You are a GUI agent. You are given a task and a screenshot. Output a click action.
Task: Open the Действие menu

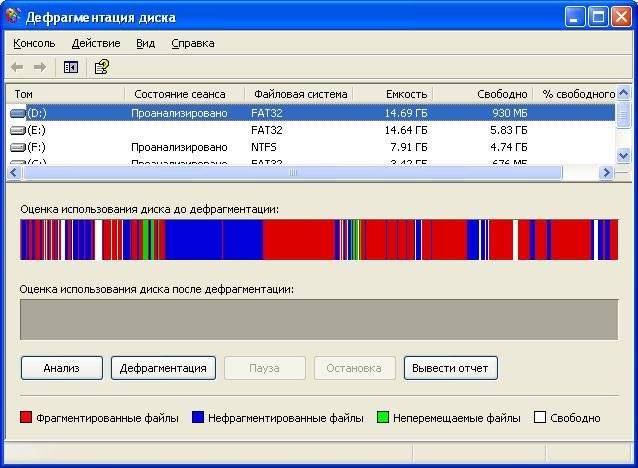pos(96,43)
